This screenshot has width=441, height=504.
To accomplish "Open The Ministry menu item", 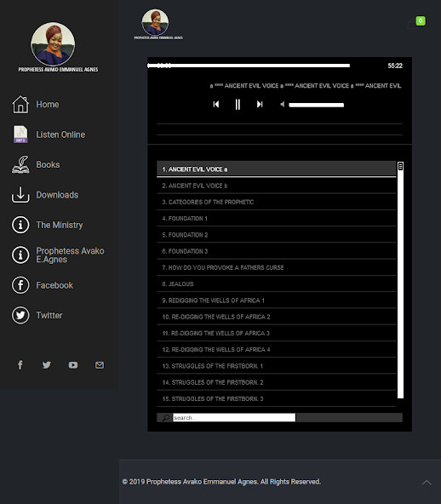I will [60, 225].
